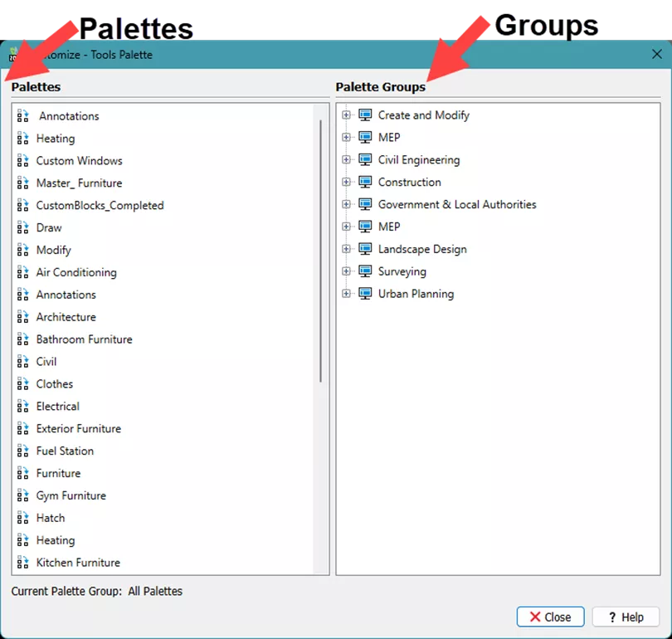
Task: Select the Kitchen Furniture palette
Action: [78, 563]
